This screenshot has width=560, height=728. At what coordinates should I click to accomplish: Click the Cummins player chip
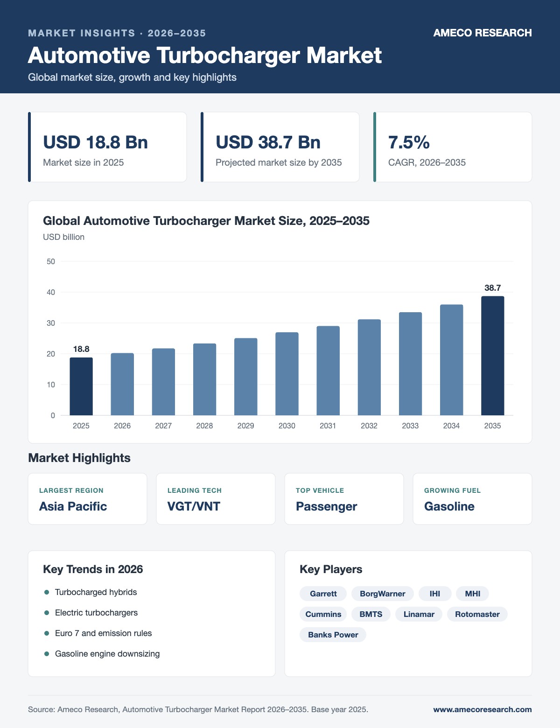click(323, 614)
